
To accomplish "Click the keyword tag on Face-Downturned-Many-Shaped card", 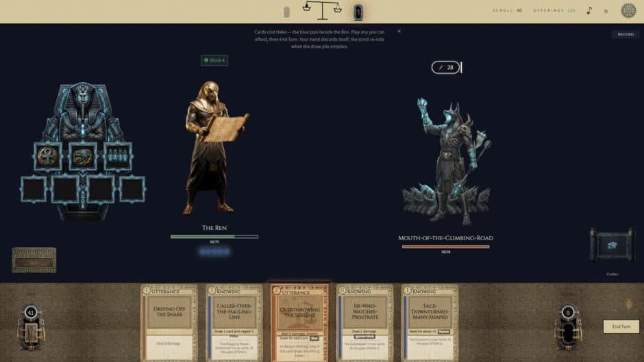I will click(443, 331).
